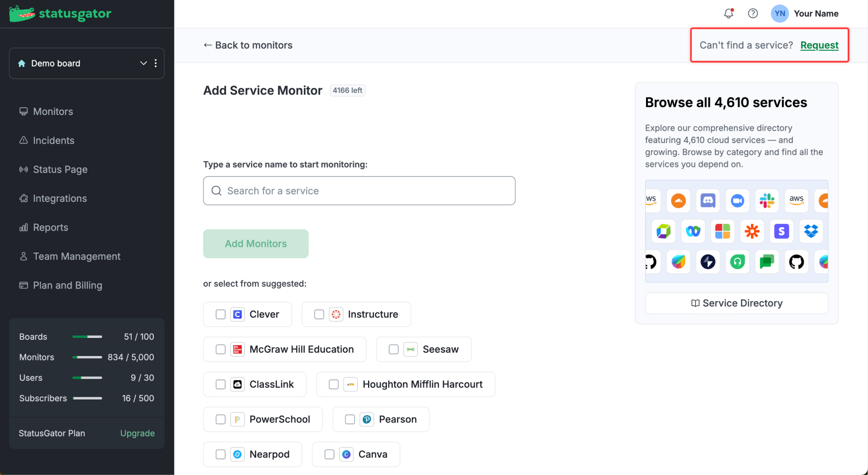868x475 pixels.
Task: Select the Discord service logo tile
Action: 708,200
